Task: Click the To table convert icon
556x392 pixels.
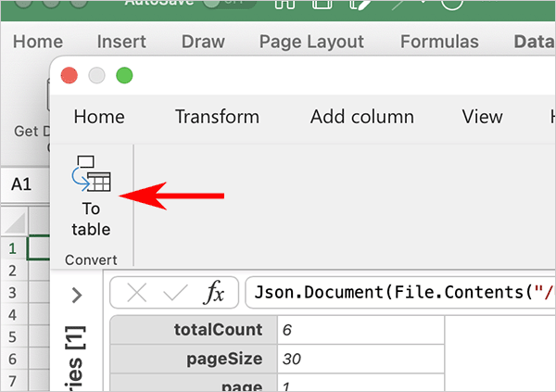Action: coord(91,175)
